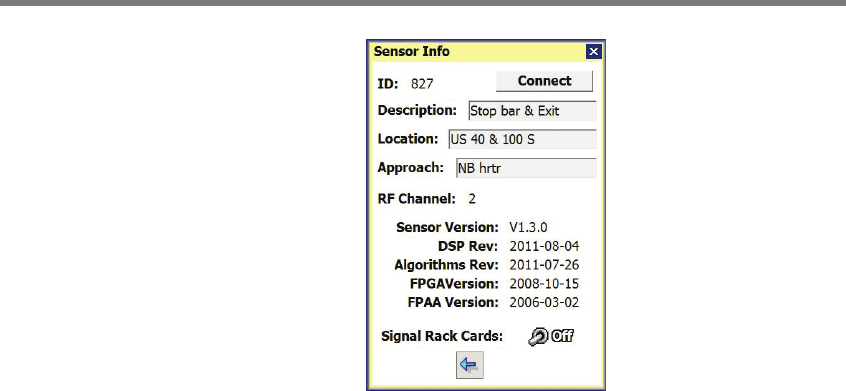Select the FPGAVersion date 2008-10-15
The width and height of the screenshot is (846, 391).
pyautogui.click(x=544, y=284)
